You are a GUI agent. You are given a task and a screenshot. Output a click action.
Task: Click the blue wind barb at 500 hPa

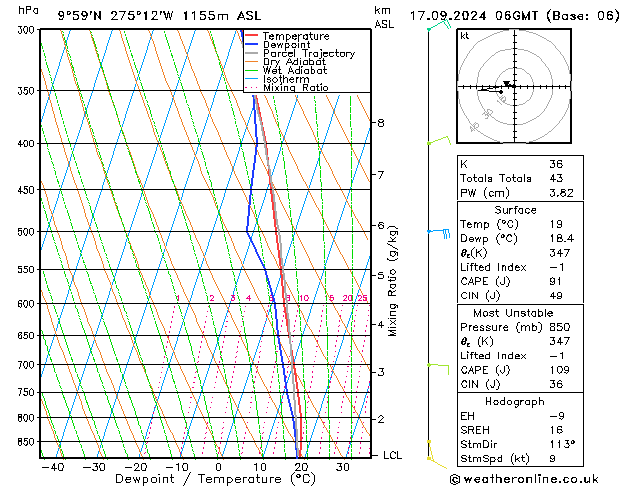coord(440,232)
